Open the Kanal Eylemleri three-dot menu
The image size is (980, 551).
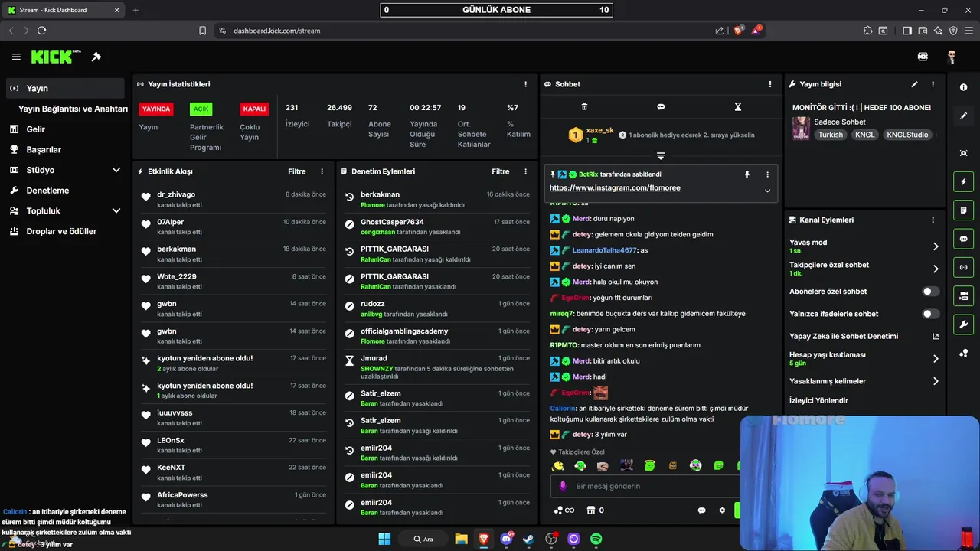(x=933, y=220)
